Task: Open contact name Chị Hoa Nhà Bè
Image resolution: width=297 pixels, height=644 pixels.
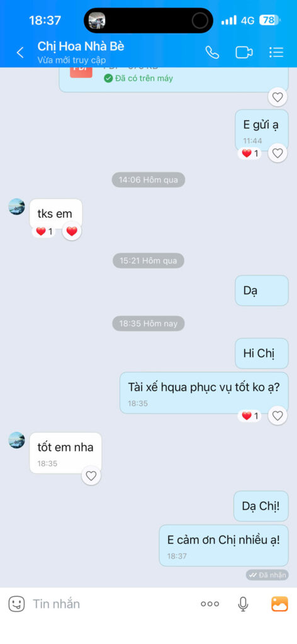Action: coord(81,47)
